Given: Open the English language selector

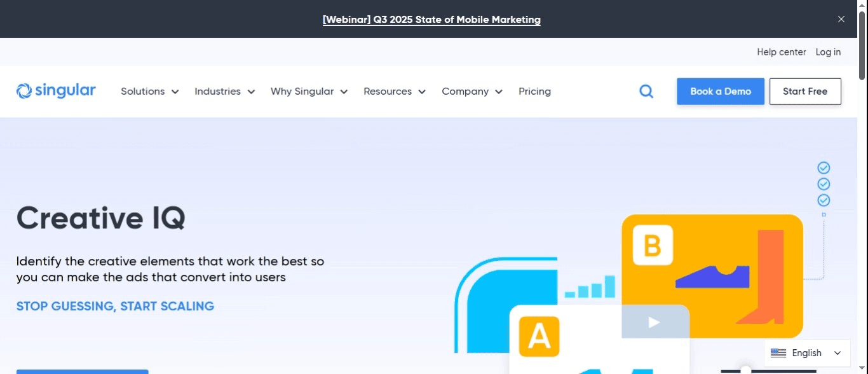Looking at the screenshot, I should [807, 353].
